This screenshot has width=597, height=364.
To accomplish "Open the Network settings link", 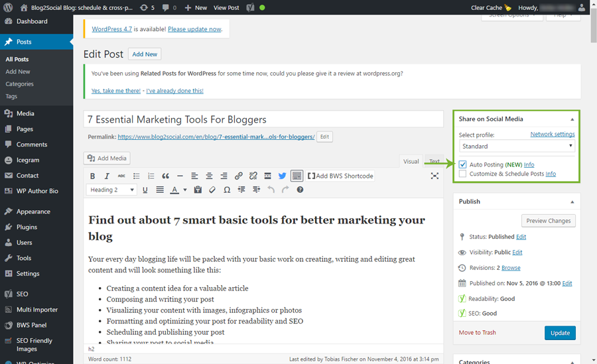I will [553, 134].
